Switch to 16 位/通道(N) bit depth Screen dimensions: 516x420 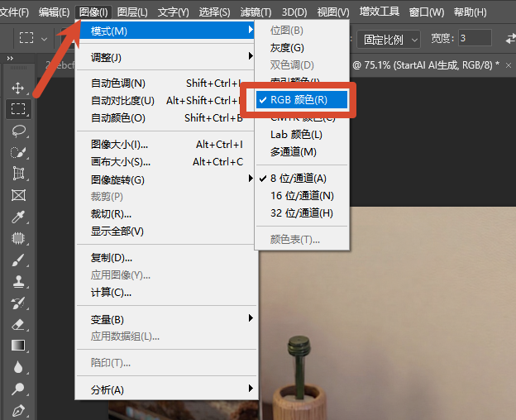pos(302,196)
